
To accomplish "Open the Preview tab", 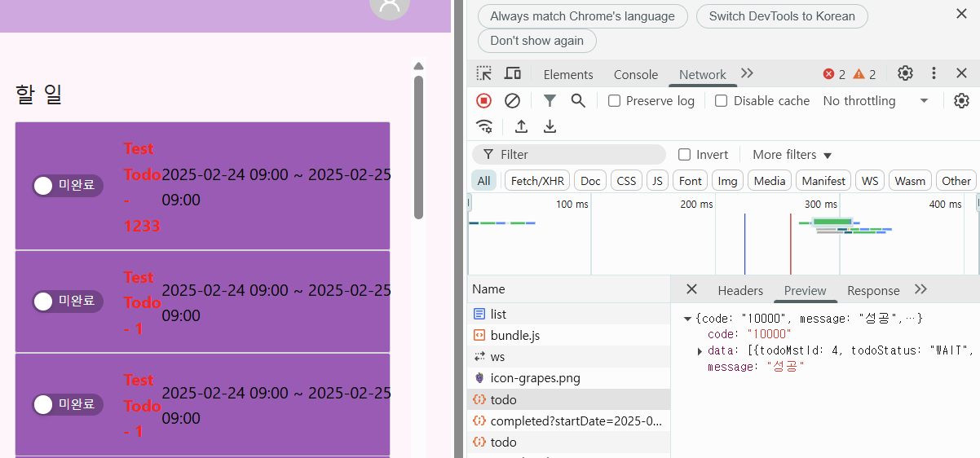I will click(806, 290).
